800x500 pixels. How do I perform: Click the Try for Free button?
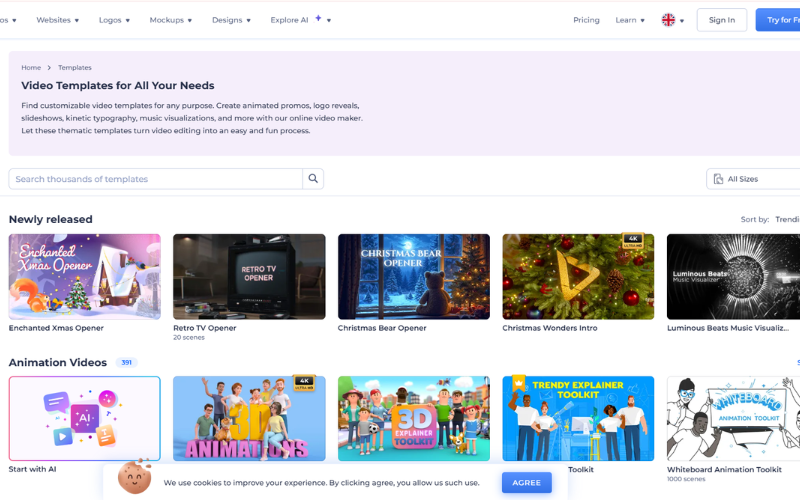(x=778, y=20)
